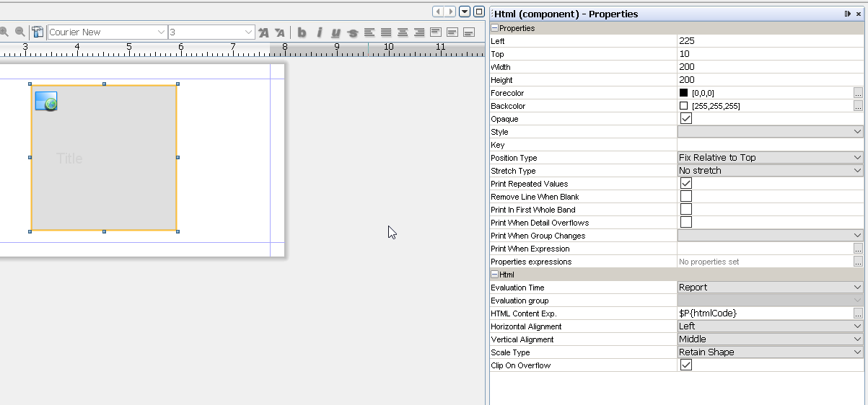
Task: Open Scale Type Retain Shape dropdown
Action: (x=770, y=352)
